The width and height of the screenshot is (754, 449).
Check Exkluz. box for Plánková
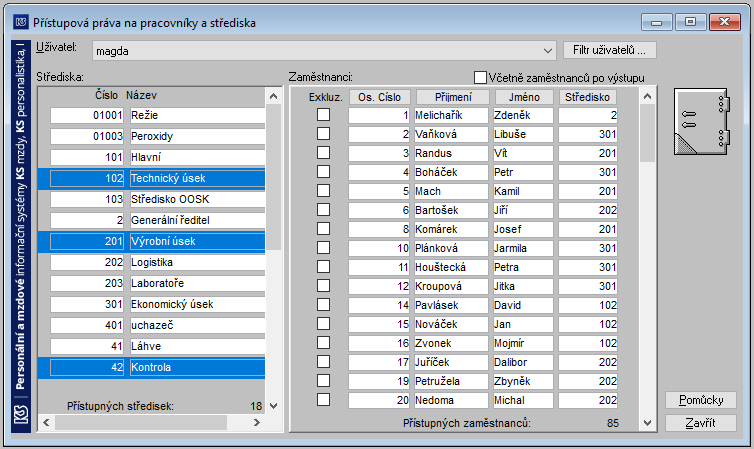(x=324, y=248)
